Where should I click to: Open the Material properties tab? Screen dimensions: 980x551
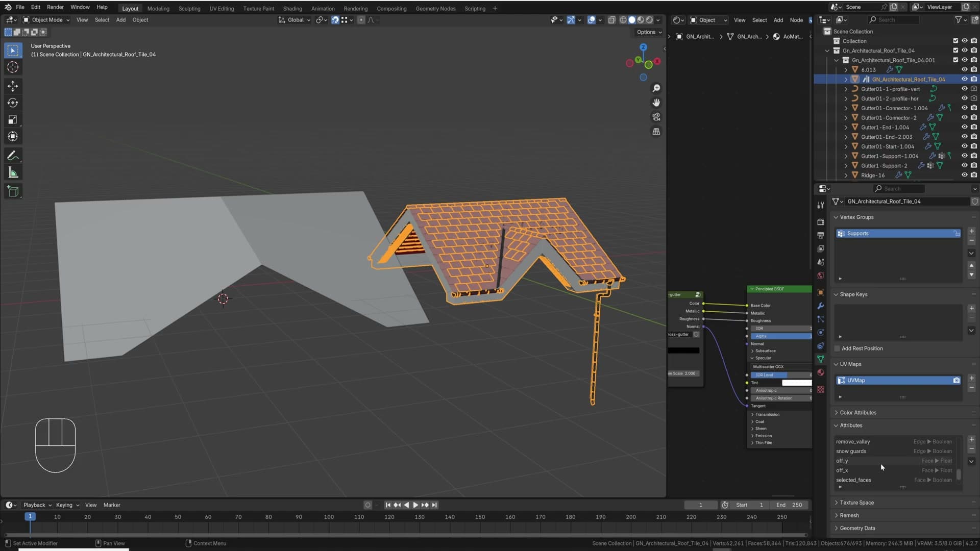pos(821,372)
